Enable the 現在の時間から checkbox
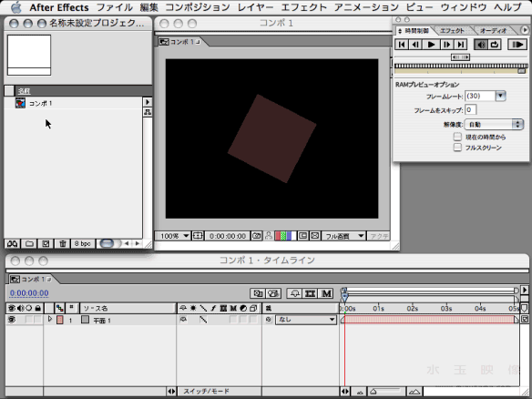The image size is (532, 399). tap(457, 137)
